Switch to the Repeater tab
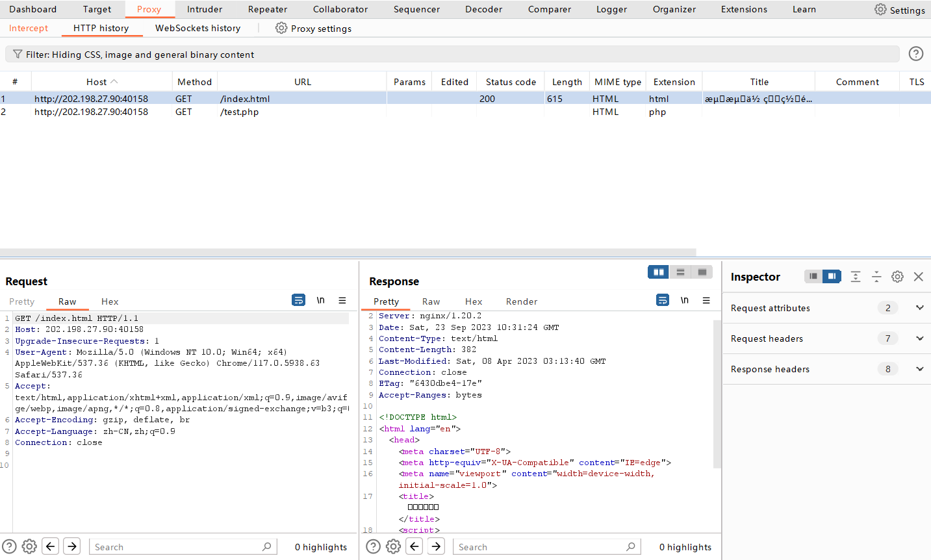 (x=268, y=9)
